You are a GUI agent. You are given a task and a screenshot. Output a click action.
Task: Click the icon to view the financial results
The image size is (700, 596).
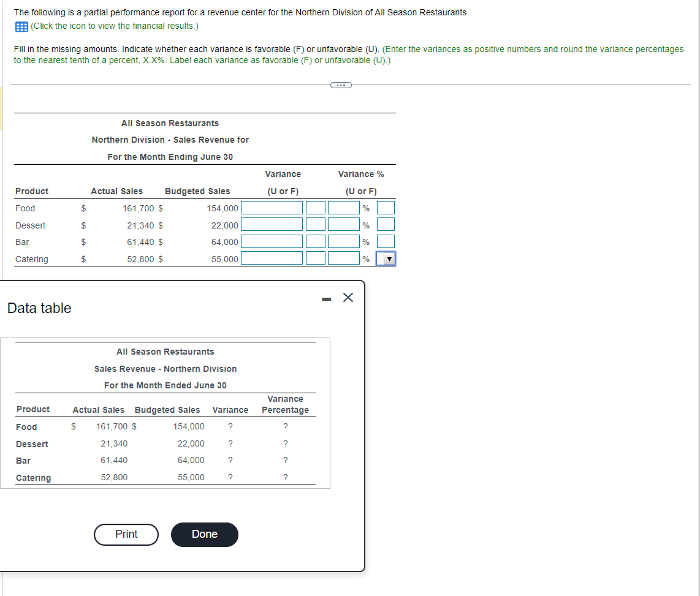[x=21, y=26]
